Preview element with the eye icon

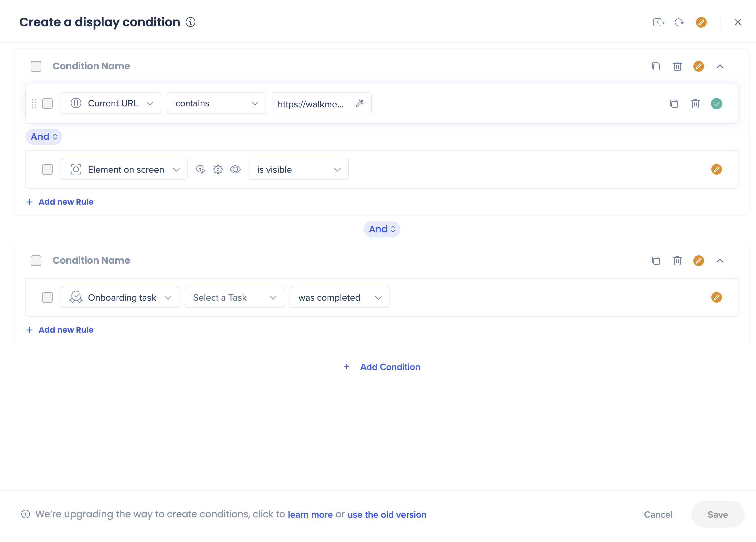pyautogui.click(x=235, y=170)
